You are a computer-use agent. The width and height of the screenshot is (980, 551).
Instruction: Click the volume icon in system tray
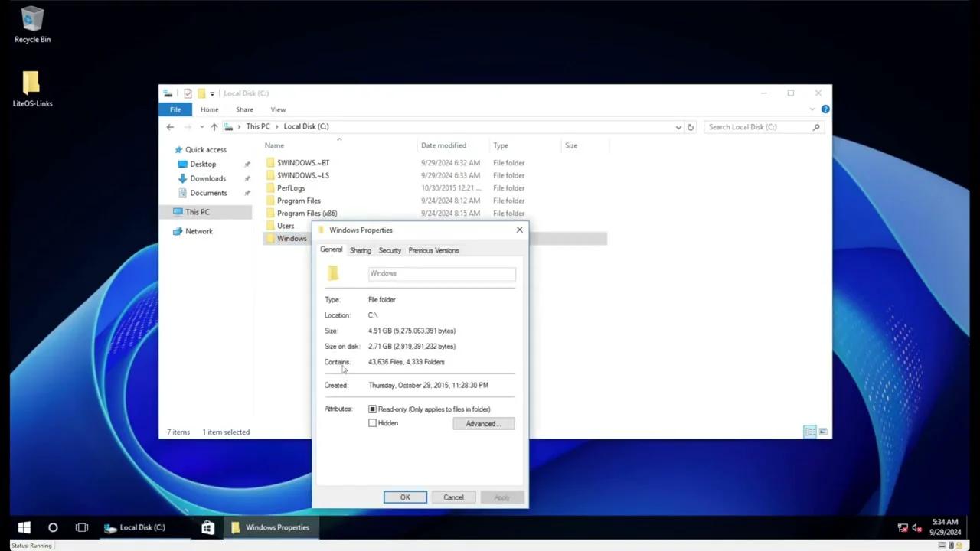(x=916, y=527)
